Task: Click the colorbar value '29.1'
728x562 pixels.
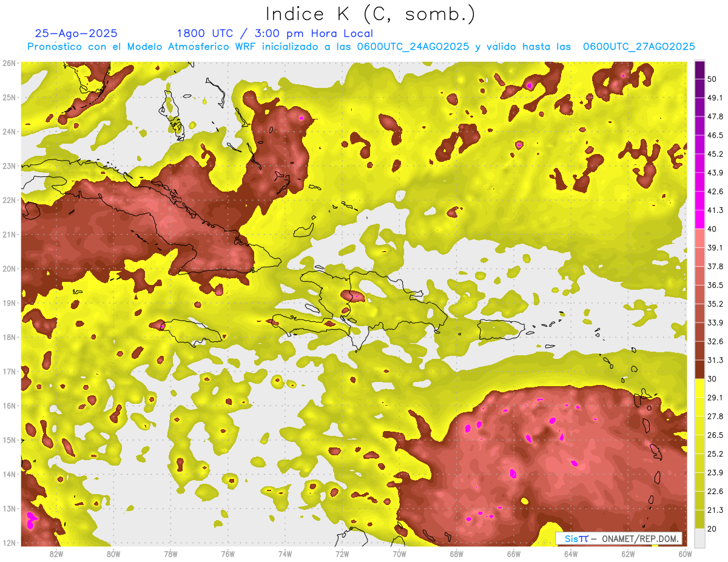Action: pos(715,397)
